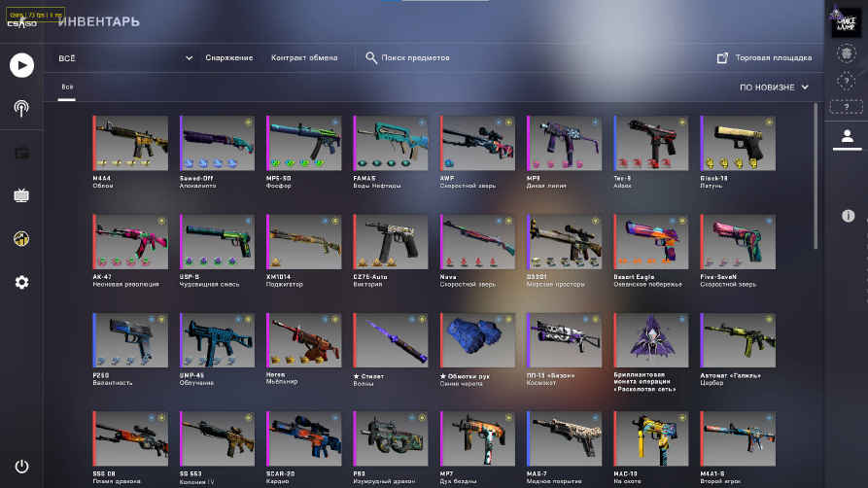The width and height of the screenshot is (868, 488).
Task: Click the dashed circle question mark icon
Action: tap(846, 82)
